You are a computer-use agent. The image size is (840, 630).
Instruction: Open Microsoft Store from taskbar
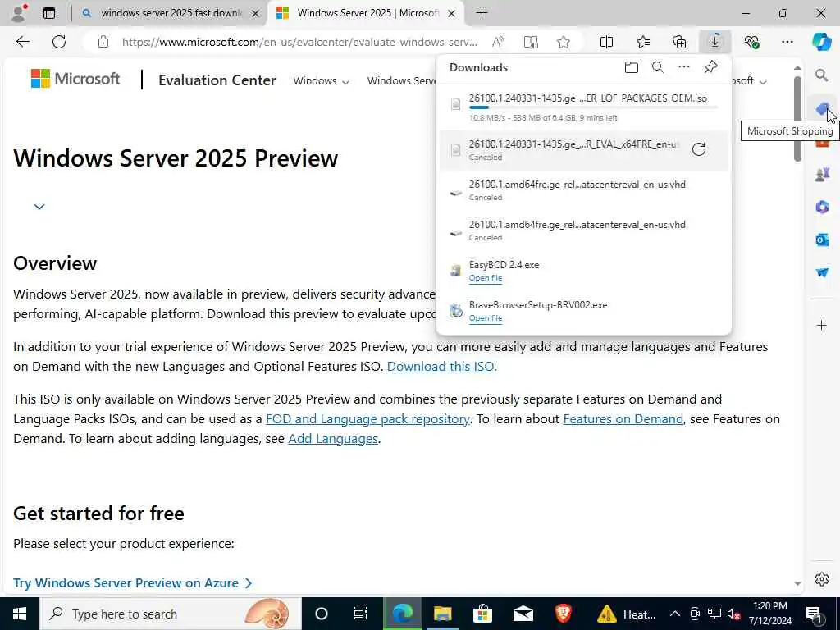(482, 614)
